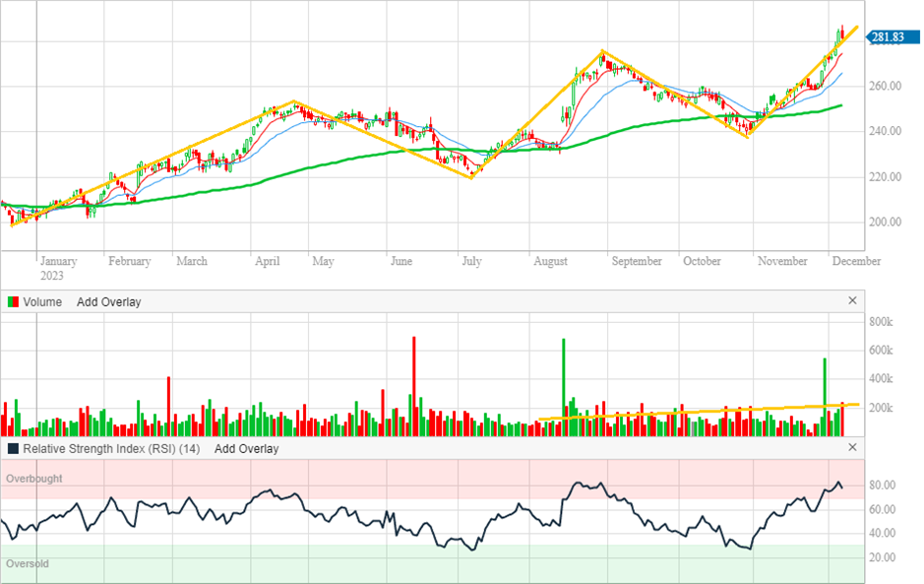Select the December date axis label

[855, 262]
